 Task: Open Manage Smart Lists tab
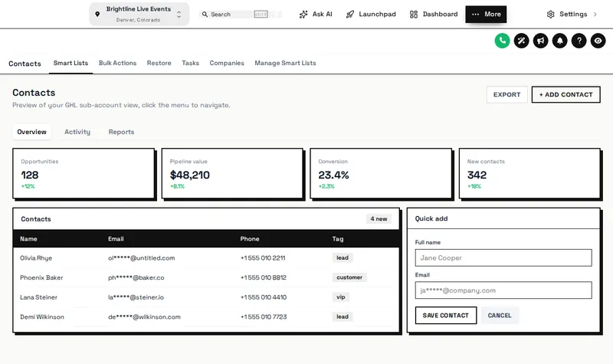click(x=285, y=63)
